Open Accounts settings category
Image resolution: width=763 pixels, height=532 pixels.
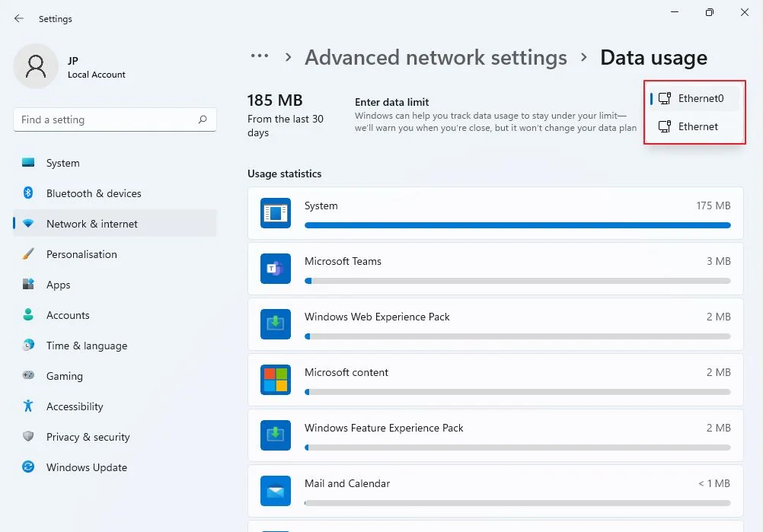(115, 314)
